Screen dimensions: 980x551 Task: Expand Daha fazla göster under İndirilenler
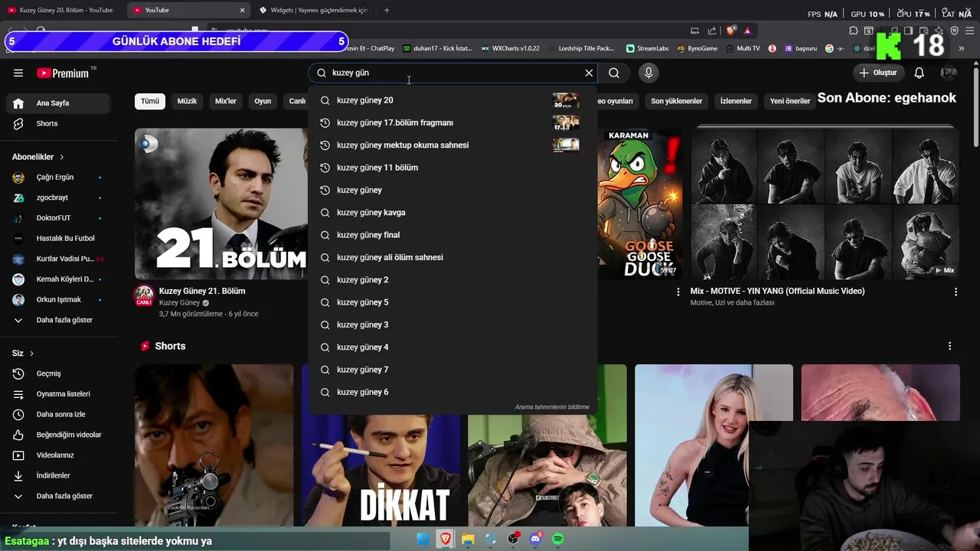[57, 496]
